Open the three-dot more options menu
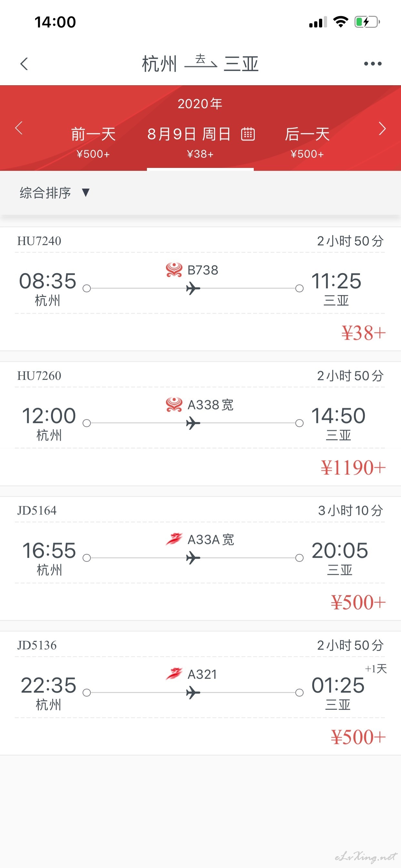401x868 pixels. [x=373, y=64]
